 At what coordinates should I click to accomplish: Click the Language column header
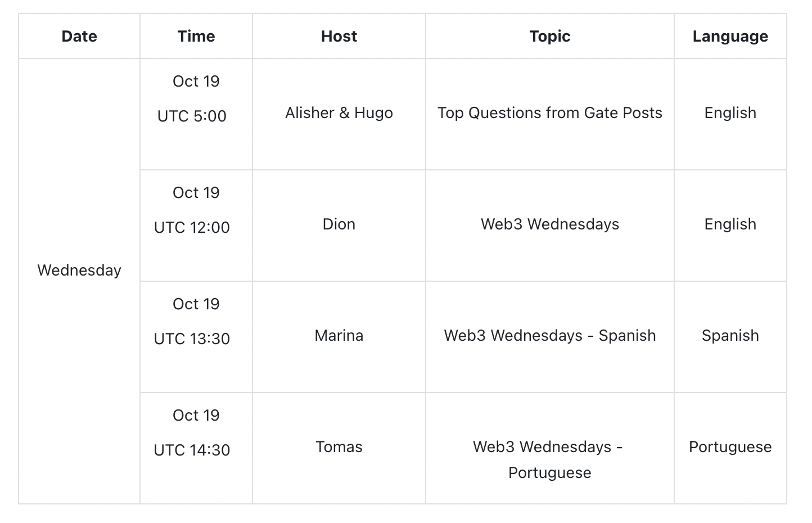click(730, 37)
